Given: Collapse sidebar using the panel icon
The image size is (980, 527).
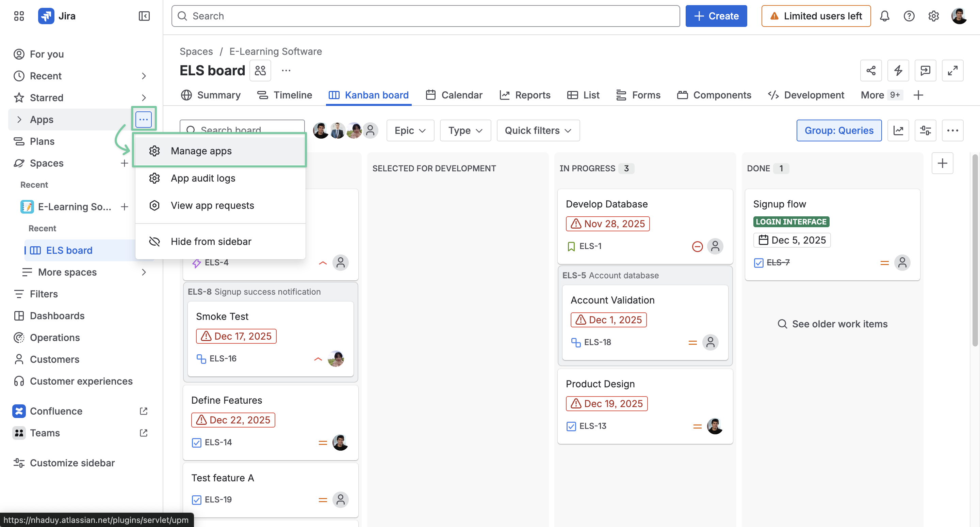Looking at the screenshot, I should click(x=144, y=16).
